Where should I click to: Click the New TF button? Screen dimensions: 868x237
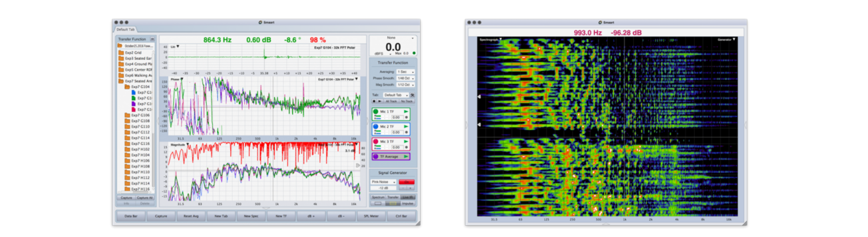pos(281,216)
